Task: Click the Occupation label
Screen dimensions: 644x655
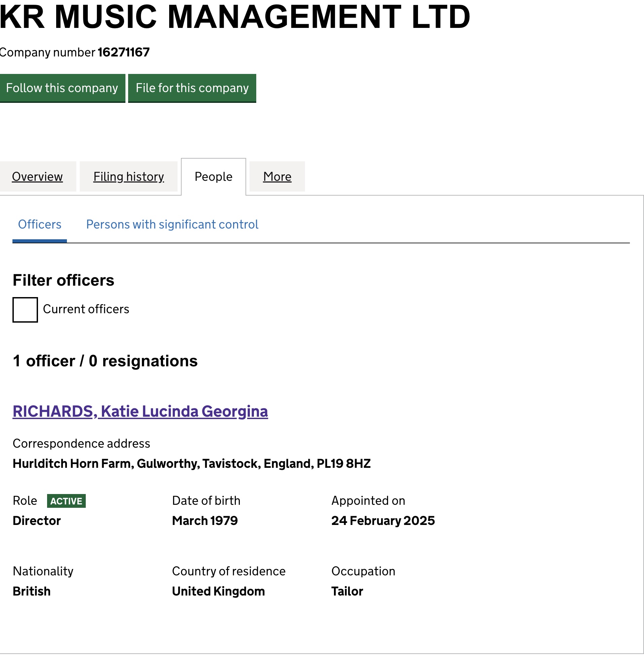Action: tap(364, 572)
